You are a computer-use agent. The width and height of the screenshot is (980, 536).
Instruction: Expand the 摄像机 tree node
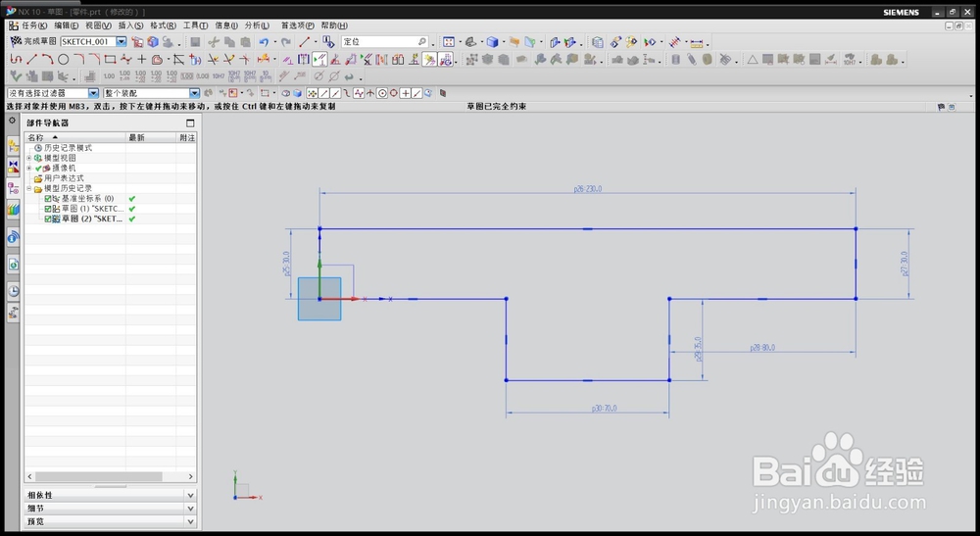pyautogui.click(x=28, y=168)
